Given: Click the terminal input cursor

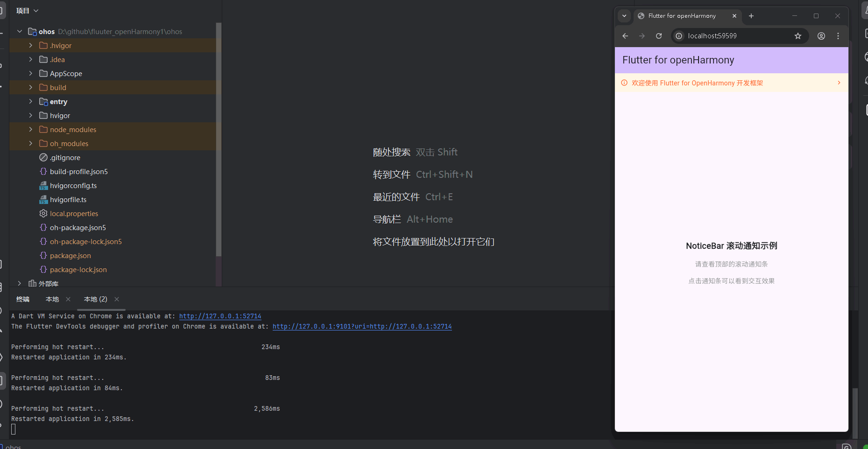Looking at the screenshot, I should tap(14, 429).
